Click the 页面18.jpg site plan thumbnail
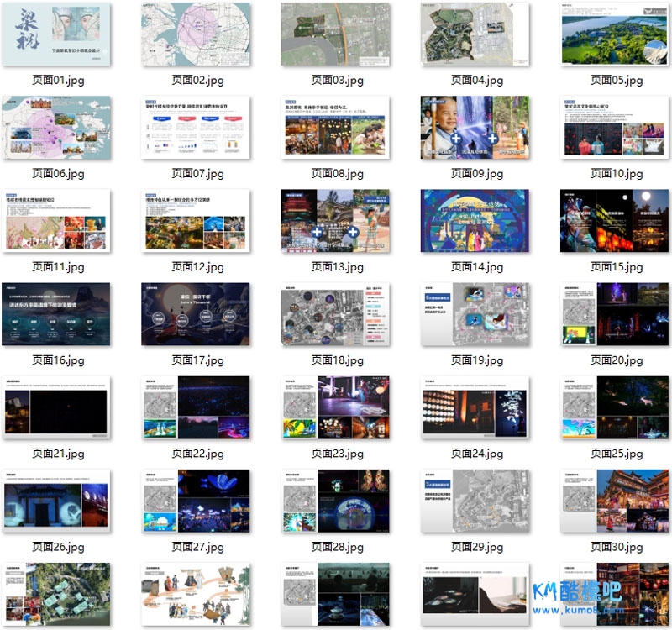 [x=335, y=313]
